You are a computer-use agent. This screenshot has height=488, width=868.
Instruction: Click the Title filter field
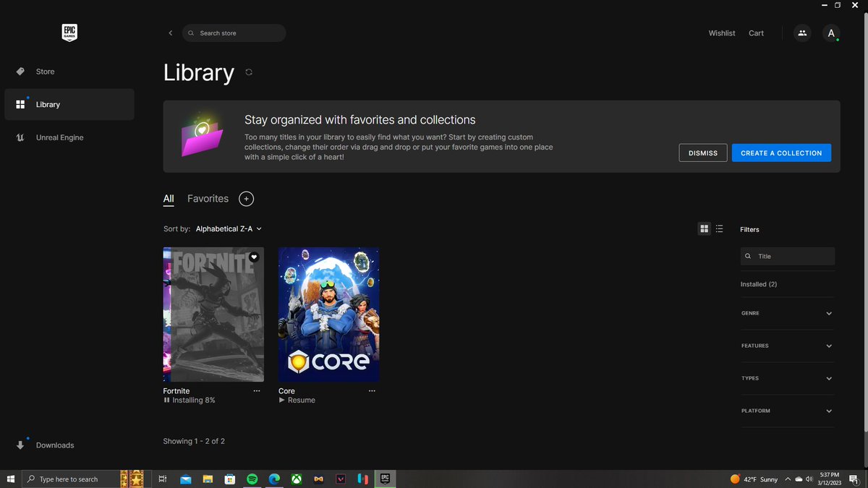788,256
